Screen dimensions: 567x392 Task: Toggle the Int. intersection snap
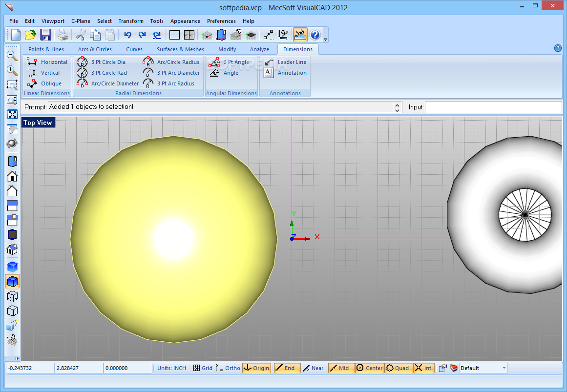click(424, 368)
